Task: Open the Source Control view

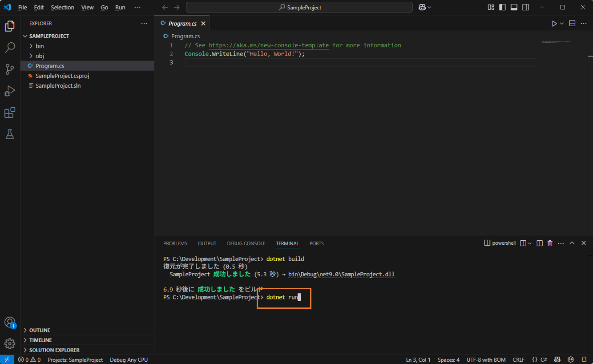Action: coord(10,69)
